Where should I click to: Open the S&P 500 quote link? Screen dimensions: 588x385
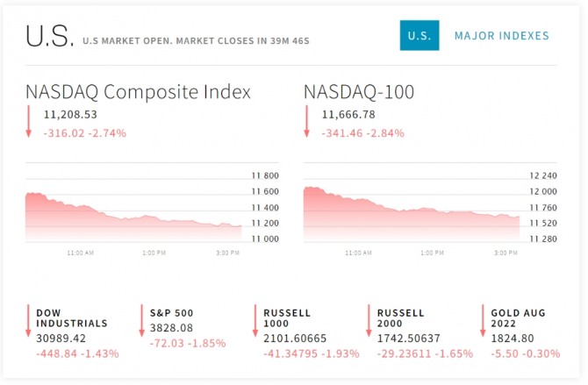click(x=170, y=312)
